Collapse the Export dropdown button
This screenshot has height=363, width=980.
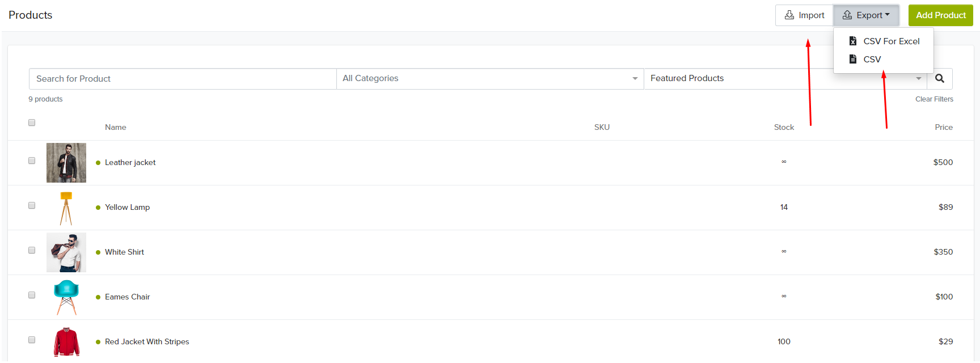[866, 15]
